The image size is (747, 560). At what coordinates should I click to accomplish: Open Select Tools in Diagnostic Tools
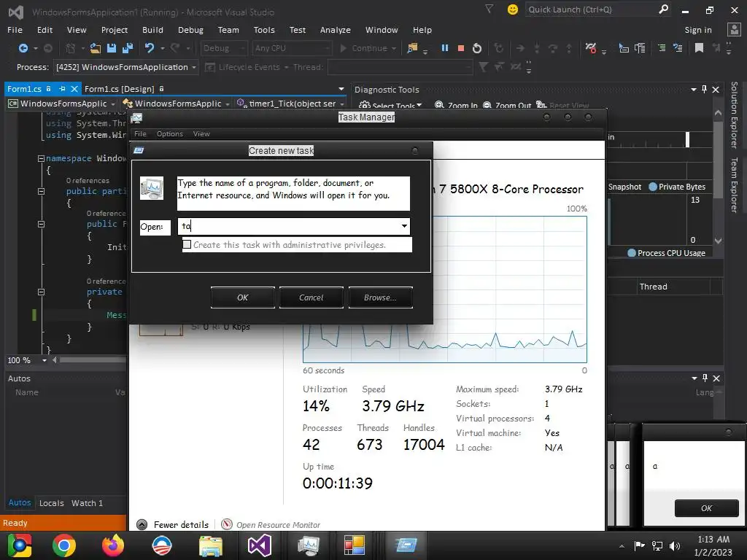391,105
